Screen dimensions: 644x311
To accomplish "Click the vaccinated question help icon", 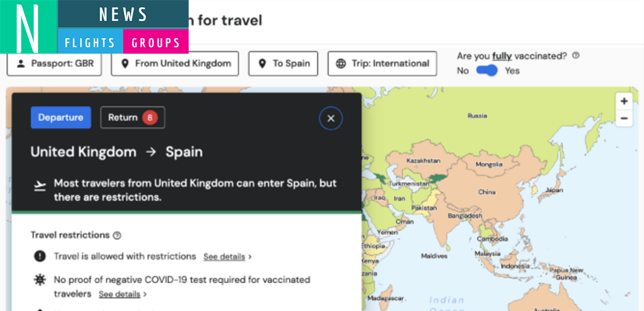I will click(576, 55).
